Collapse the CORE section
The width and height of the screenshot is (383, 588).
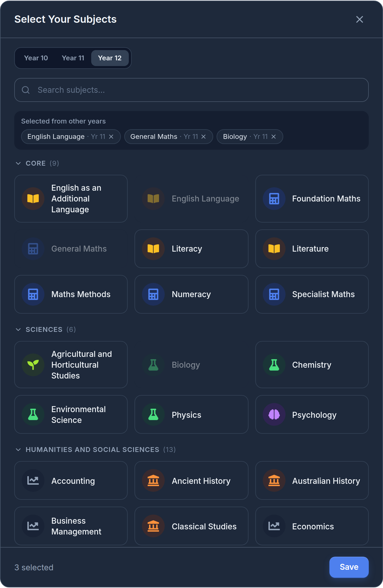pos(37,163)
